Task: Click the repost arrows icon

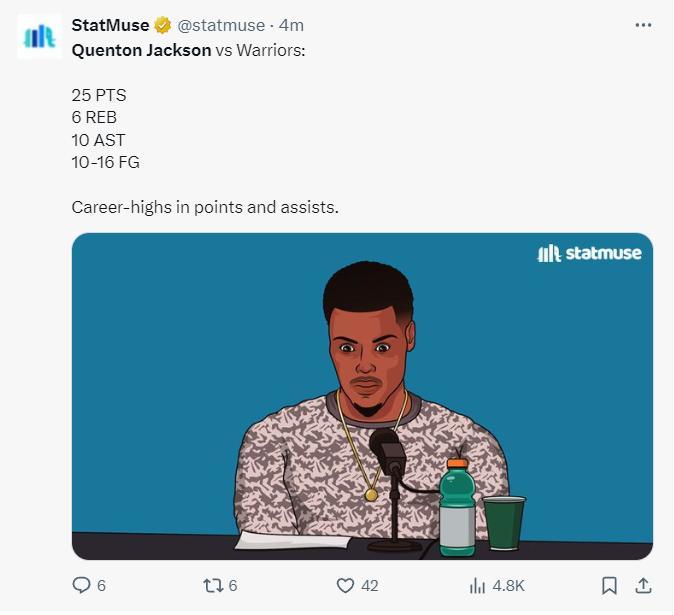Action: point(211,585)
